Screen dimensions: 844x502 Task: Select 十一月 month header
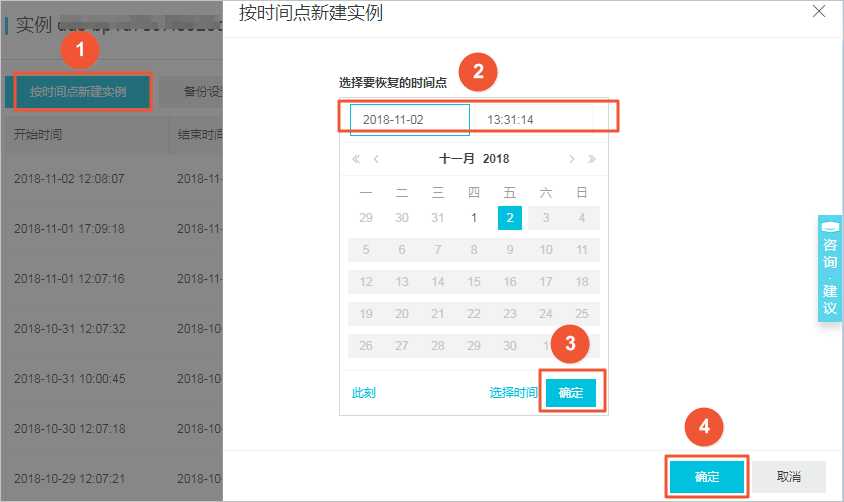(x=456, y=159)
